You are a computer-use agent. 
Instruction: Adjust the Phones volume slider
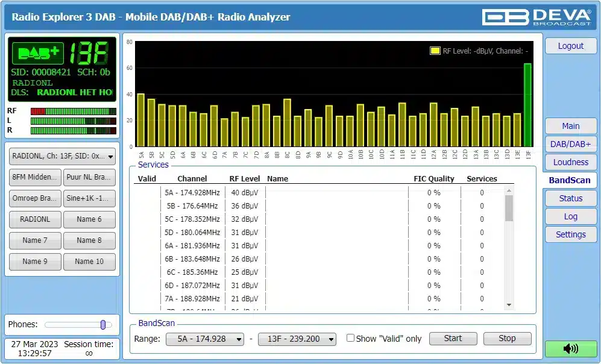coord(103,325)
